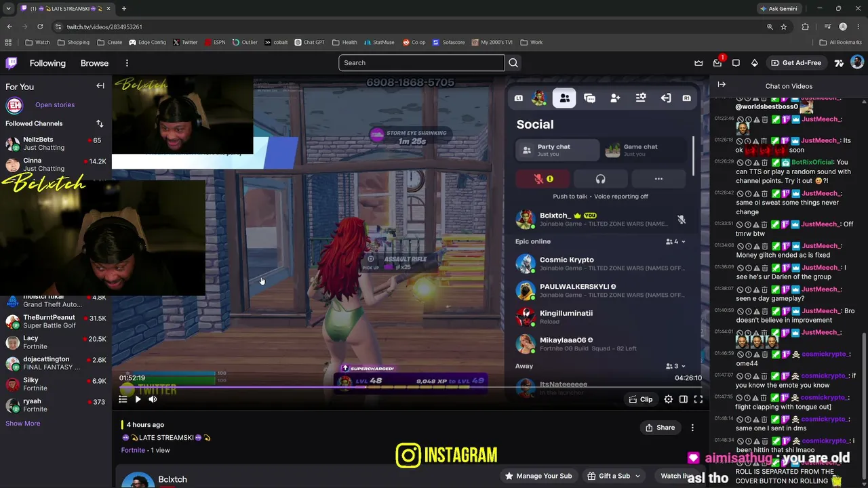Open Prime Gaming loot crown icon
Screen dimensions: 868x488
(698, 63)
